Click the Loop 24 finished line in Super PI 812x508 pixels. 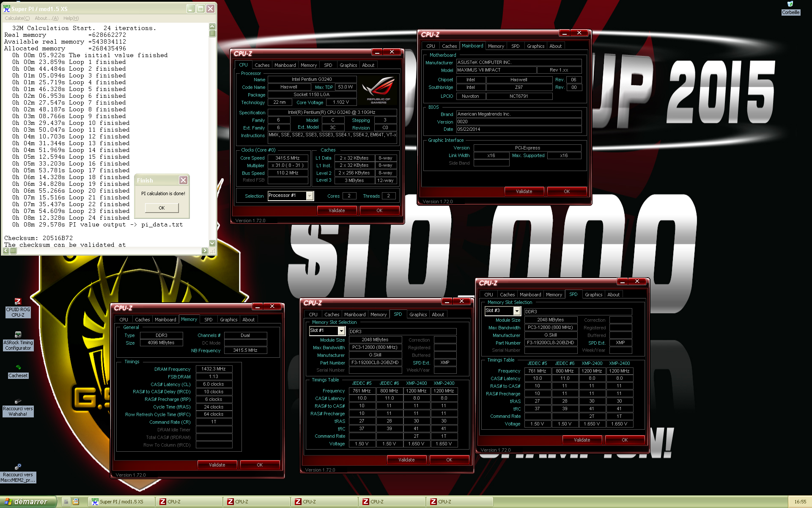point(71,218)
